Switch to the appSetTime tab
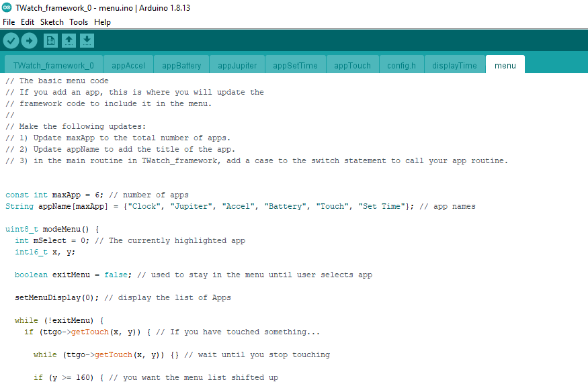588x384 pixels. coord(296,65)
